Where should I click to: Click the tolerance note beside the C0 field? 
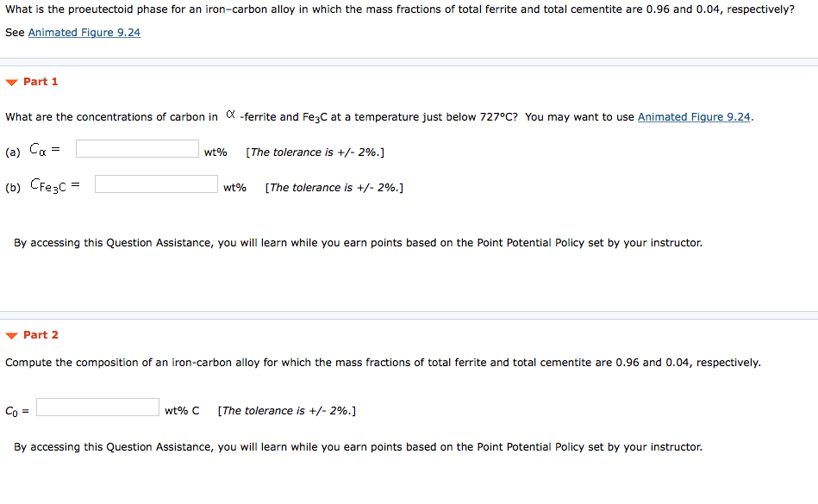point(287,411)
